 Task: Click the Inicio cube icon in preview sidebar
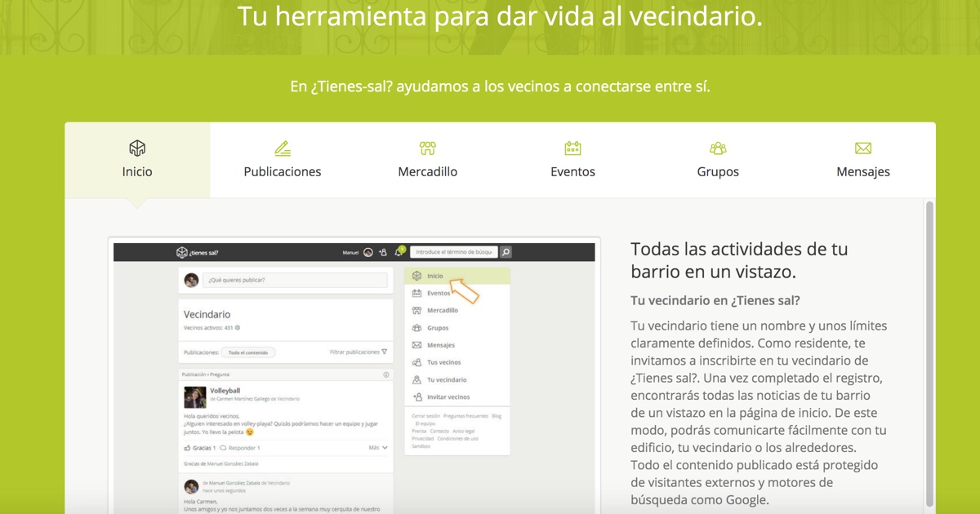(x=417, y=276)
